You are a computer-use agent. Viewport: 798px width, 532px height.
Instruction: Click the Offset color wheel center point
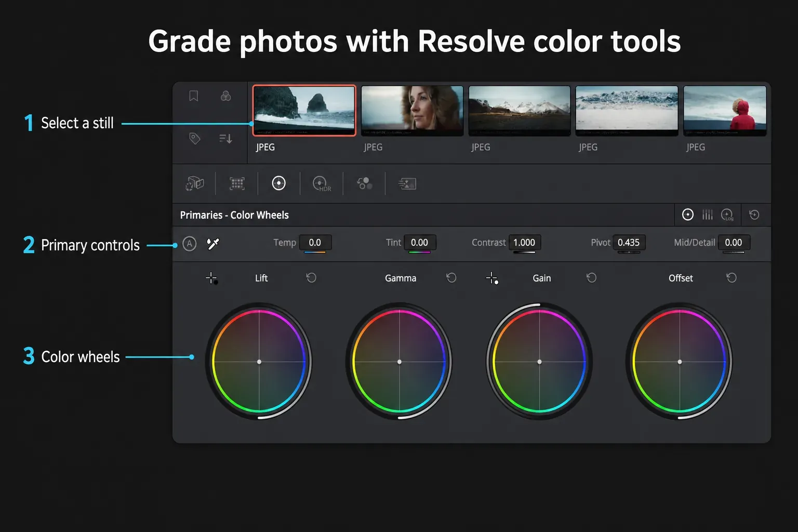click(x=680, y=362)
